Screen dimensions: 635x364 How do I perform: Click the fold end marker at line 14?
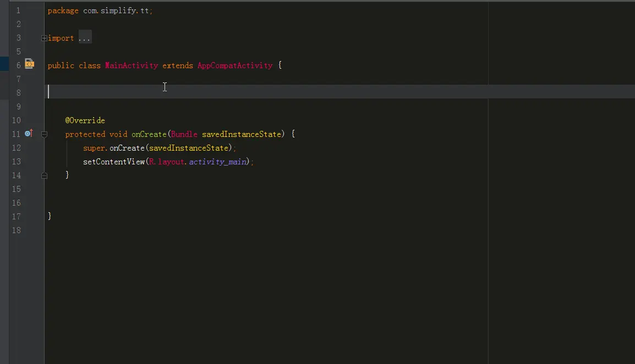coord(45,175)
